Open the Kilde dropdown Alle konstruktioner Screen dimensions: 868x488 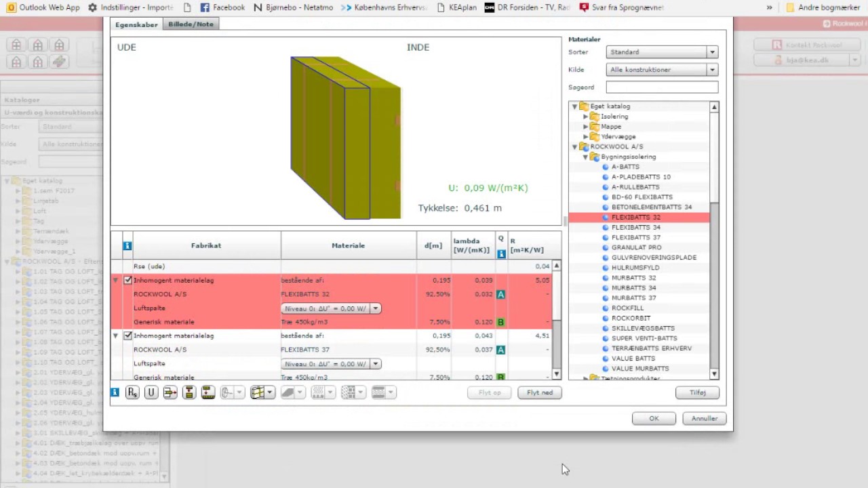point(662,69)
